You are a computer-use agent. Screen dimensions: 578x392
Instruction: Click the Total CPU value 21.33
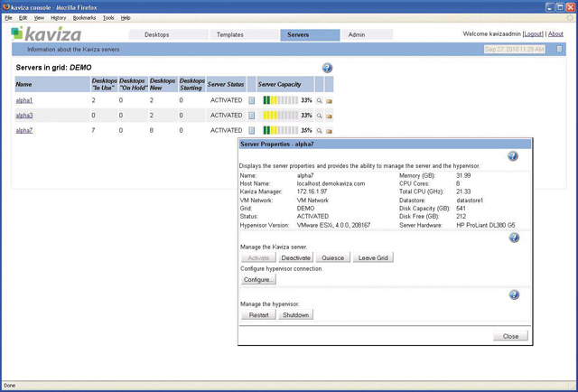(x=463, y=191)
